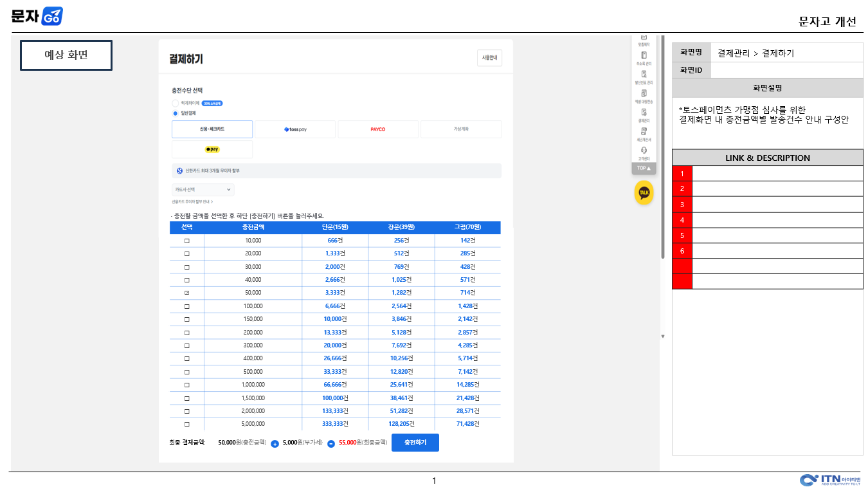The width and height of the screenshot is (868, 487).
Task: Choose the toss pay payment option
Action: (295, 129)
